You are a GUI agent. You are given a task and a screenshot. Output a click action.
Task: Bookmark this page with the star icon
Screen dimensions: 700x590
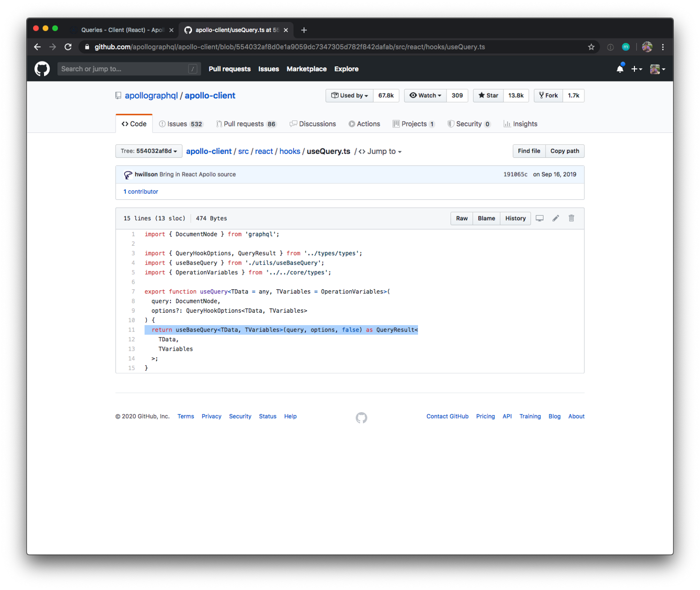tap(591, 47)
